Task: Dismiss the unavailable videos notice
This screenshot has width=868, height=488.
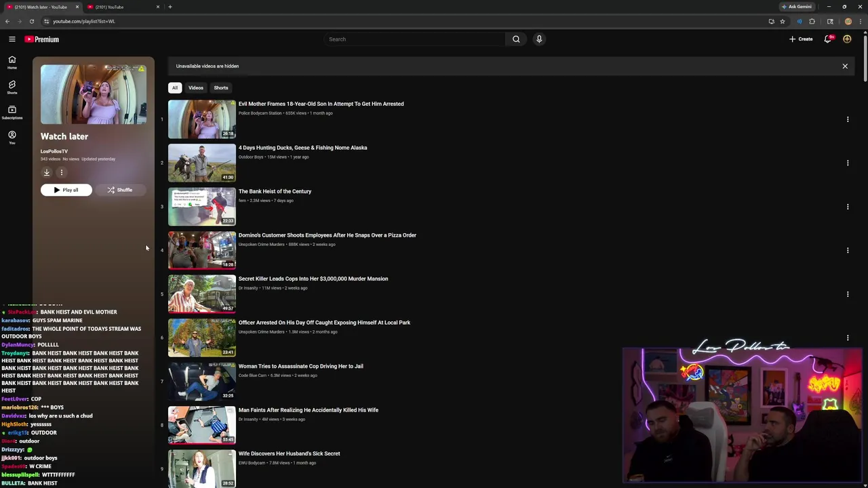Action: [x=845, y=66]
